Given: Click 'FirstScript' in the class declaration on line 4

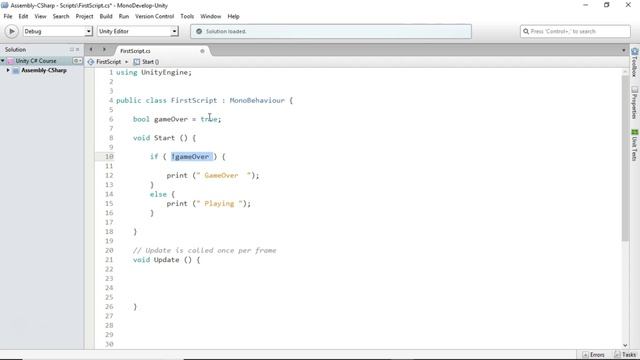Looking at the screenshot, I should [194, 100].
